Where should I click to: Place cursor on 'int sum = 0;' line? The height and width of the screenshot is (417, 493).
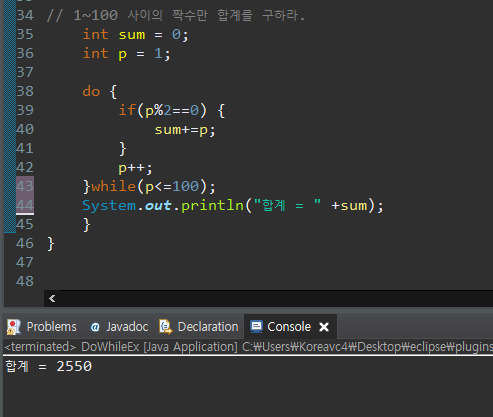[x=135, y=35]
